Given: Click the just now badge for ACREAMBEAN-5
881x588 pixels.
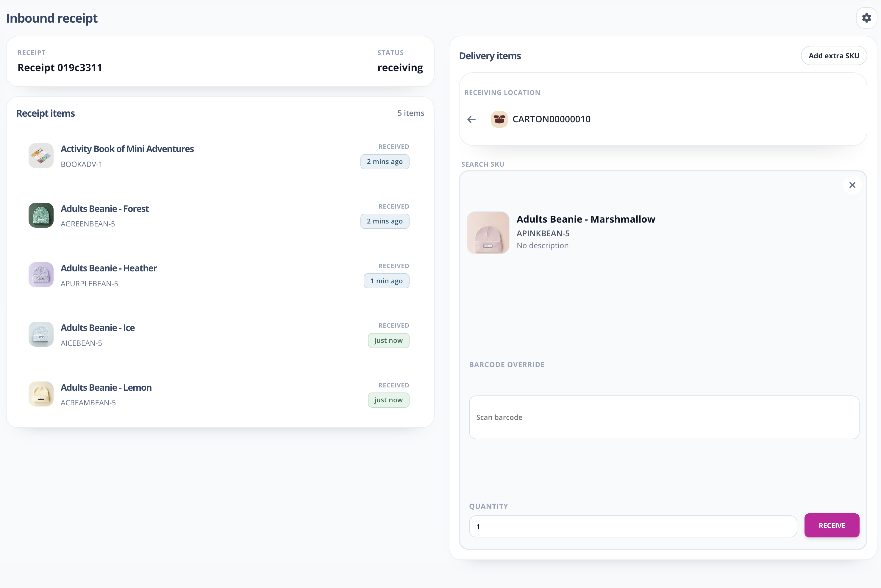Looking at the screenshot, I should coord(388,400).
